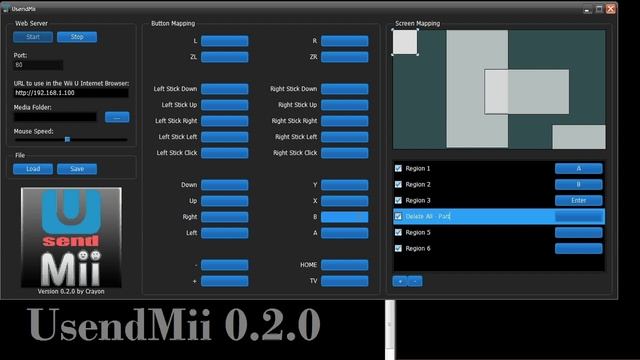Assign a key to Region 6
640x360 pixels.
click(x=578, y=248)
